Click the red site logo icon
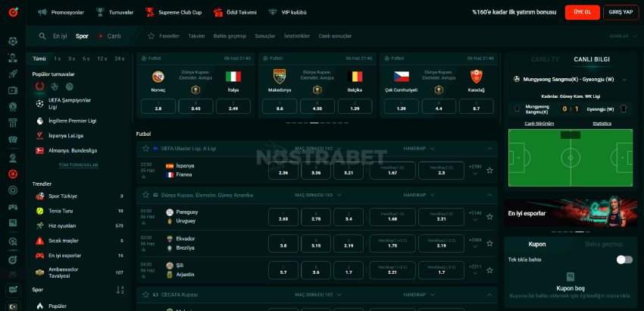The width and height of the screenshot is (644, 311). coord(13,12)
